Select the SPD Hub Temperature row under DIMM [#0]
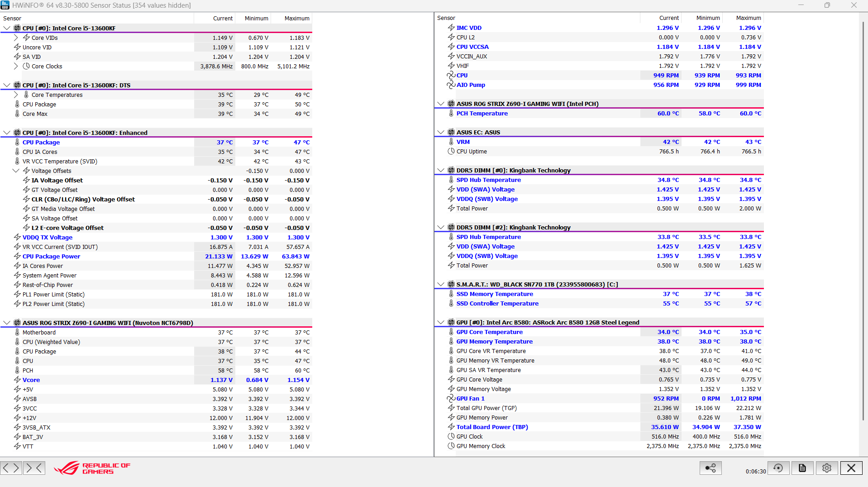The image size is (868, 487). point(599,180)
